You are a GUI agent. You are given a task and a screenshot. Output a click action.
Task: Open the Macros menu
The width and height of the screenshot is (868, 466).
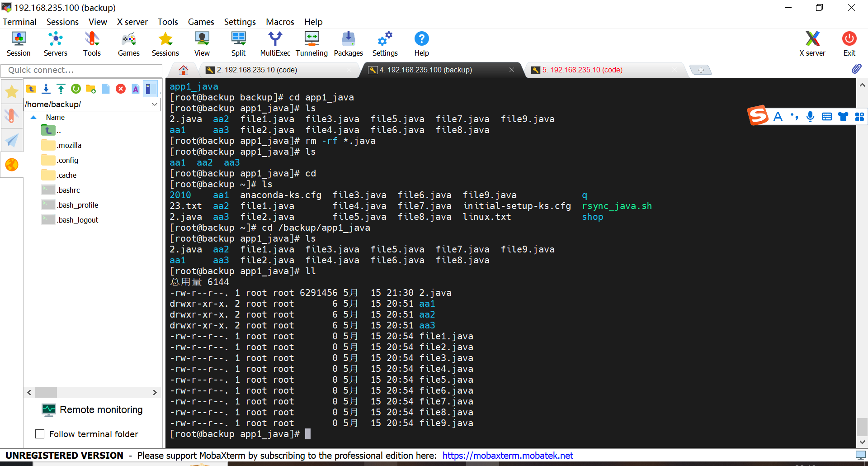(x=280, y=22)
